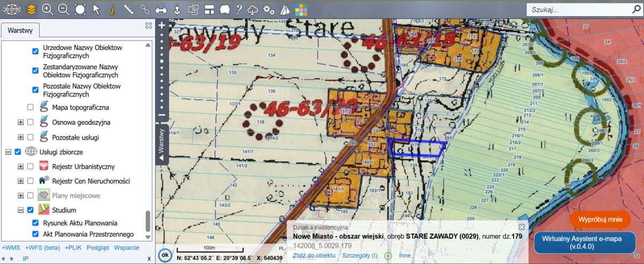Open the settings gears icon
This screenshot has height=264, width=644.
[269, 9]
